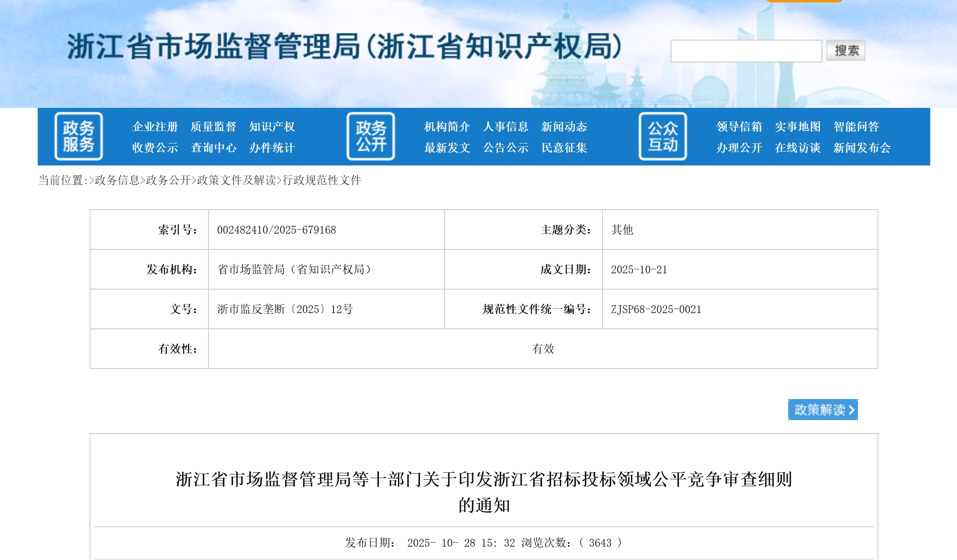Click breadcrumb 政策文件及解读

[237, 180]
